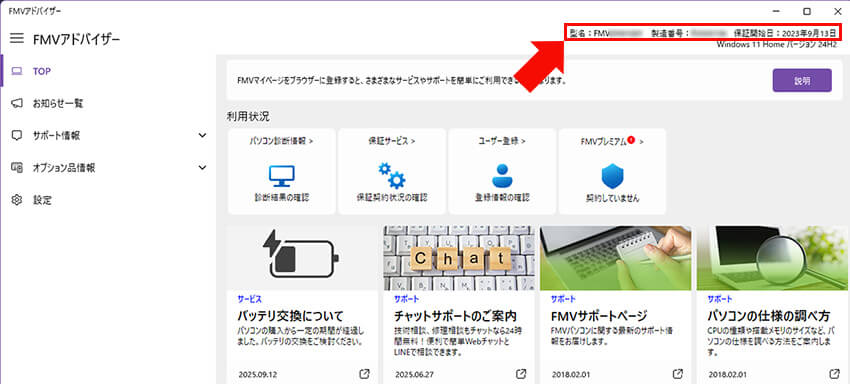Screen dimensions: 850x384
Task: Expand the サポート情報 chevron
Action: pos(202,136)
